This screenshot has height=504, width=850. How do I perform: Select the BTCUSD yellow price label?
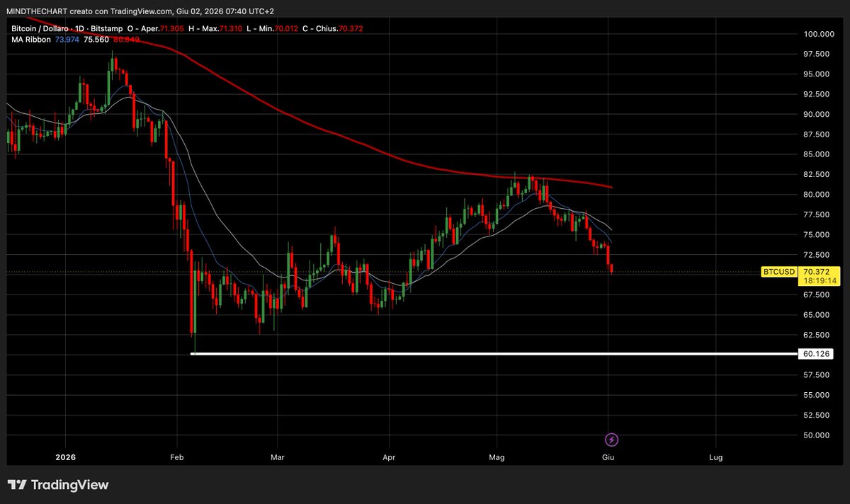(780, 272)
